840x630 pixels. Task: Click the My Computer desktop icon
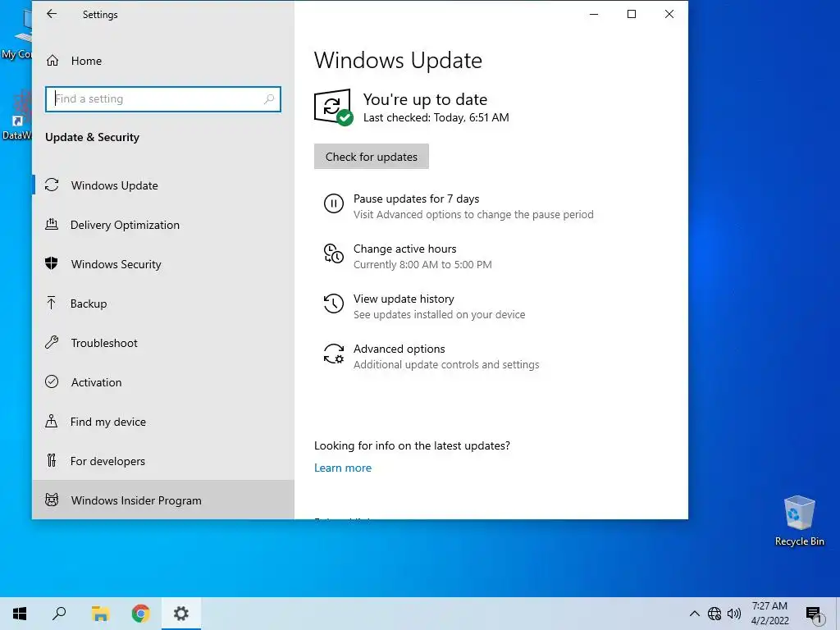point(19,34)
